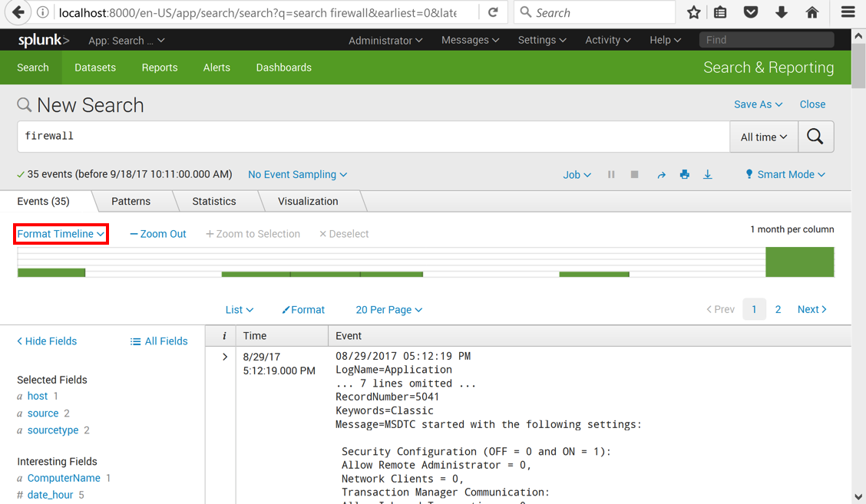
Task: Pause the search job
Action: coord(611,174)
